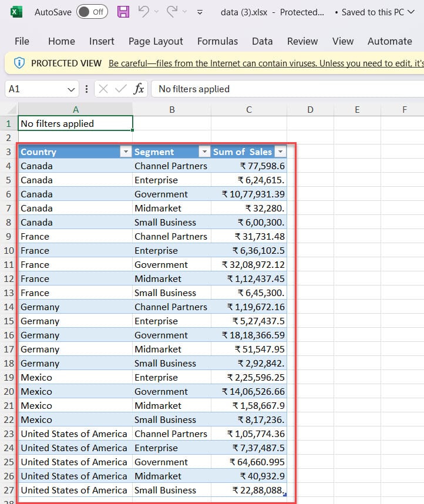The height and width of the screenshot is (504, 424).
Task: Click 'France' in the Channel Partners row 9
Action: 35,237
